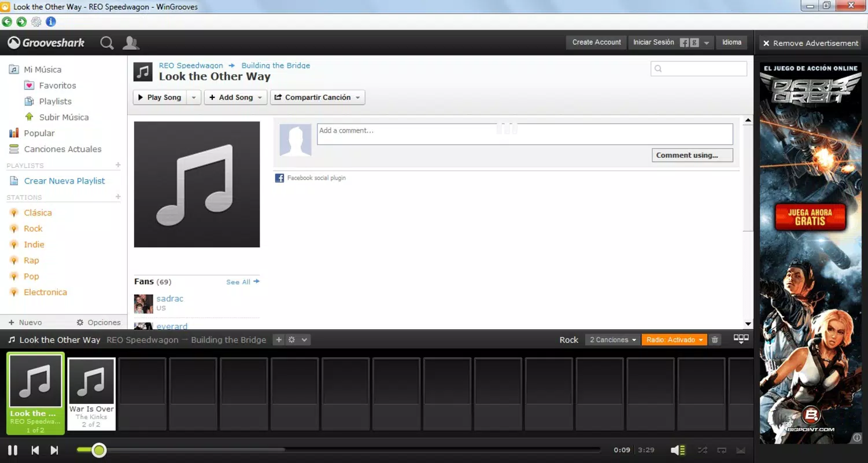Click the Comment using... button

tap(692, 155)
